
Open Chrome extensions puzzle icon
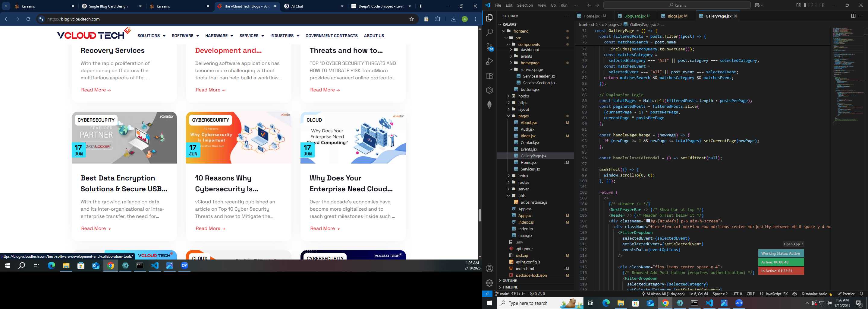point(438,19)
